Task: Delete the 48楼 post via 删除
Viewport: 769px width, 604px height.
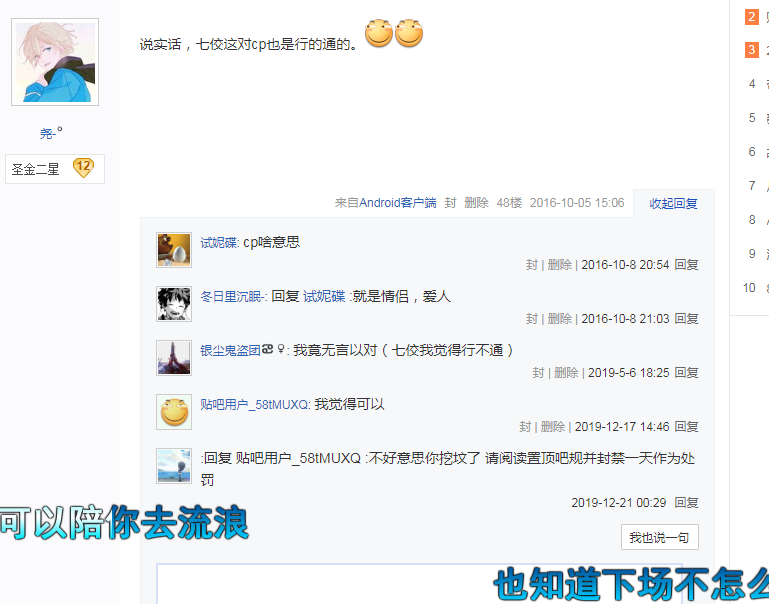Action: point(476,203)
